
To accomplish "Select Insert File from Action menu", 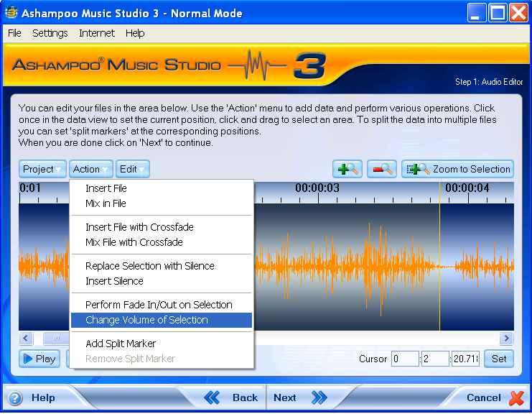I will tap(106, 188).
